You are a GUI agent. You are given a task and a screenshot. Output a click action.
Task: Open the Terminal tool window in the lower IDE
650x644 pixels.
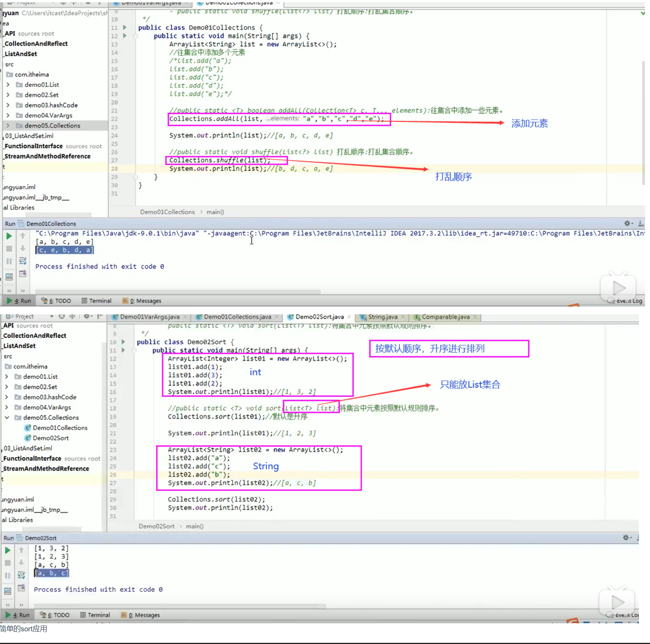click(95, 615)
